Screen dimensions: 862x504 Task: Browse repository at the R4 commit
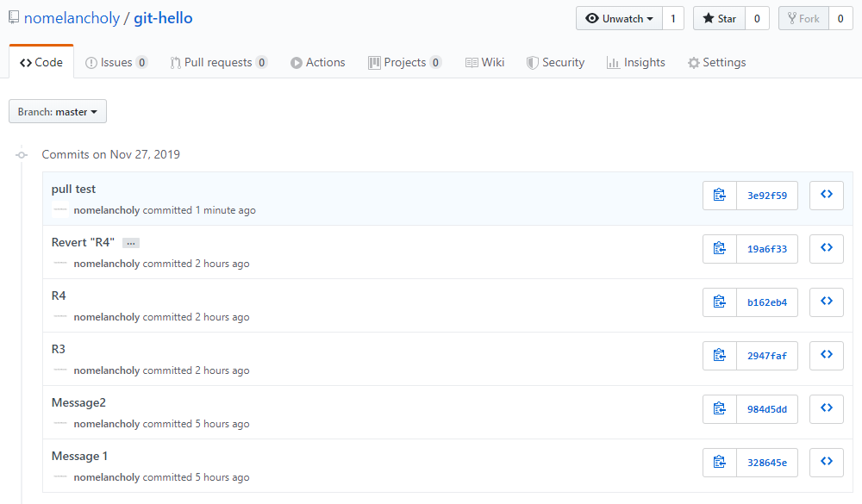pyautogui.click(x=827, y=302)
